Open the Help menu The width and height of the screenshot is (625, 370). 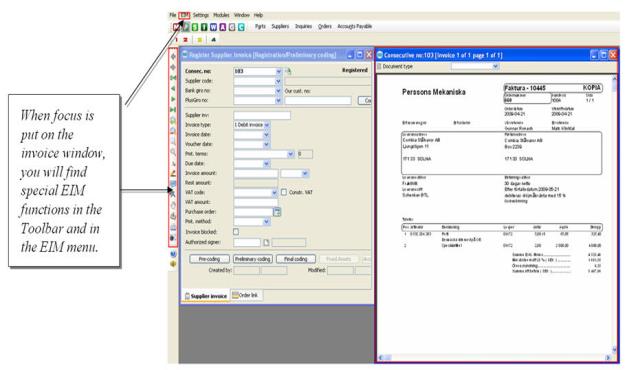(x=258, y=15)
